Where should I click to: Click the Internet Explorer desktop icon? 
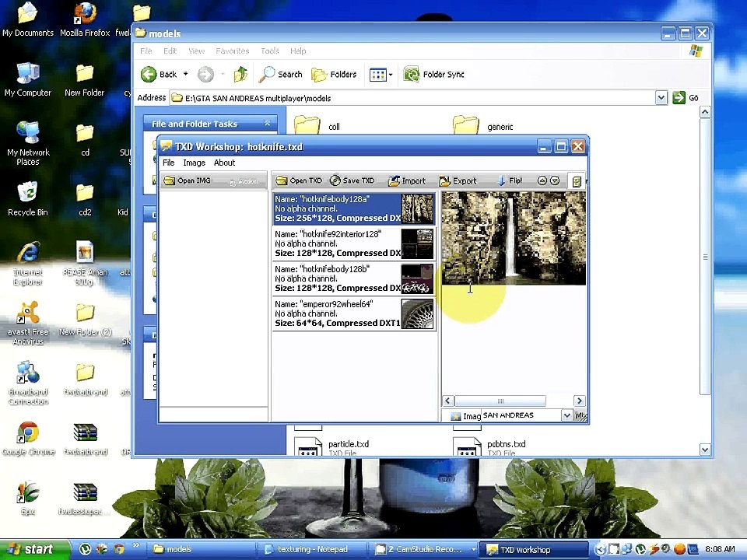(x=28, y=264)
